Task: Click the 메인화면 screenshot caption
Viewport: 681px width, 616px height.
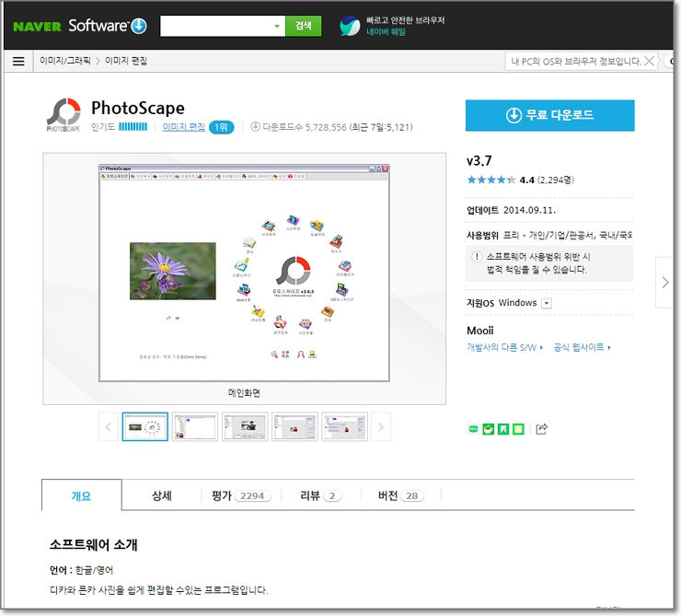Action: pyautogui.click(x=244, y=392)
